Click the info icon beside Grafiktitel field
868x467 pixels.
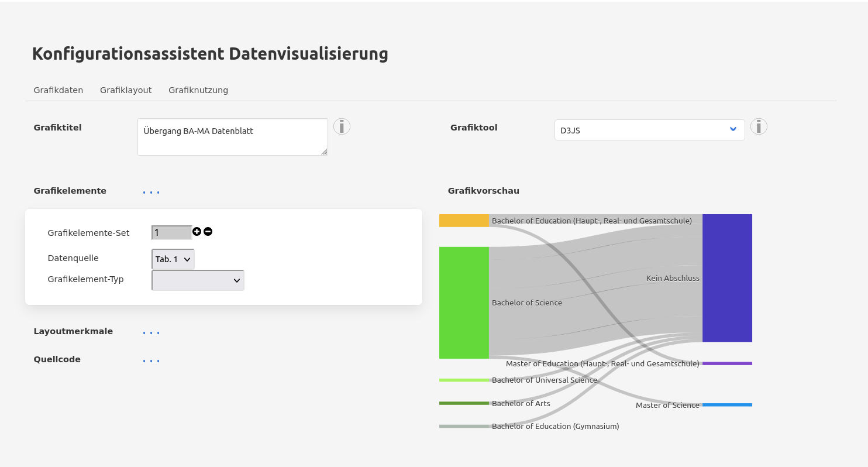click(342, 126)
